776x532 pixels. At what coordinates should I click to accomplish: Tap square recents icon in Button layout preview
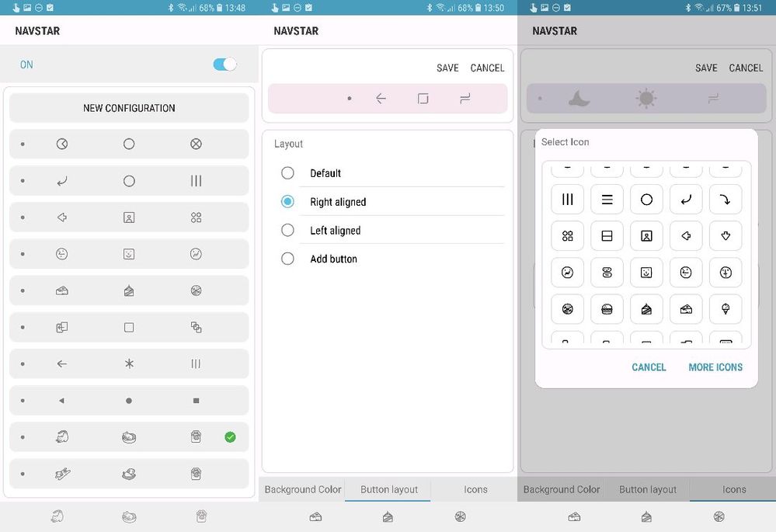pos(423,99)
